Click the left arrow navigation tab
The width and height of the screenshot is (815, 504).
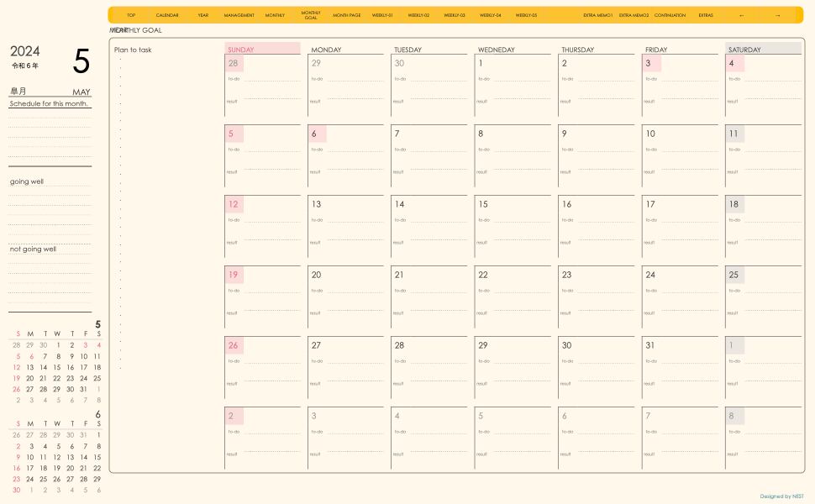pos(742,15)
